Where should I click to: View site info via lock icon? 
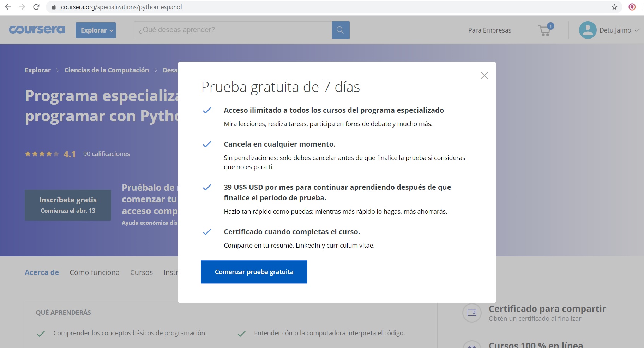[54, 7]
